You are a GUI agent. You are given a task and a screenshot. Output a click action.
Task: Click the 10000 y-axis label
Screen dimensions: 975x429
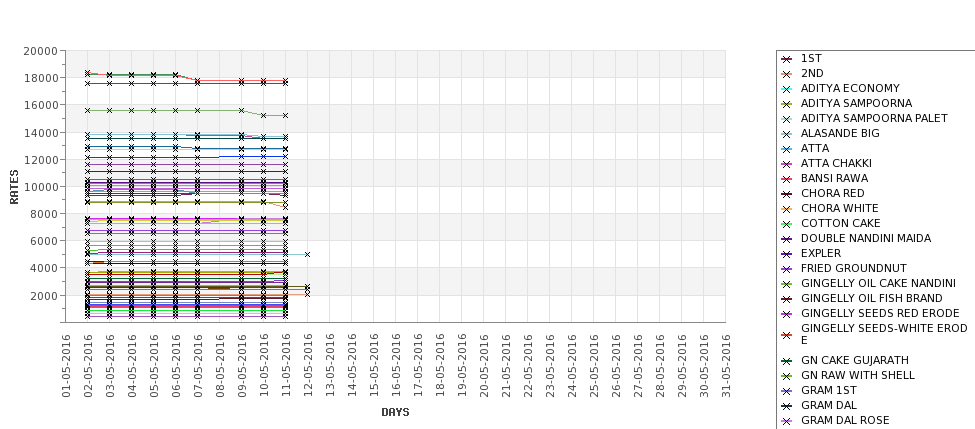pos(40,187)
